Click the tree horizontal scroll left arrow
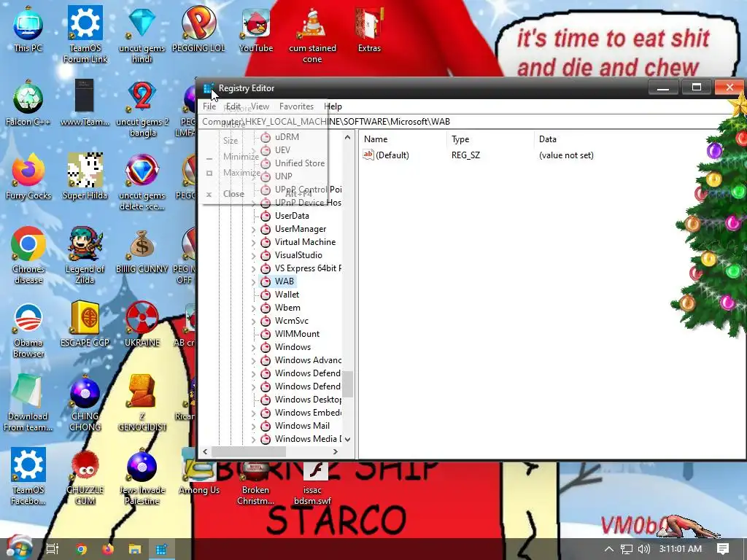This screenshot has width=747, height=560. click(x=205, y=451)
